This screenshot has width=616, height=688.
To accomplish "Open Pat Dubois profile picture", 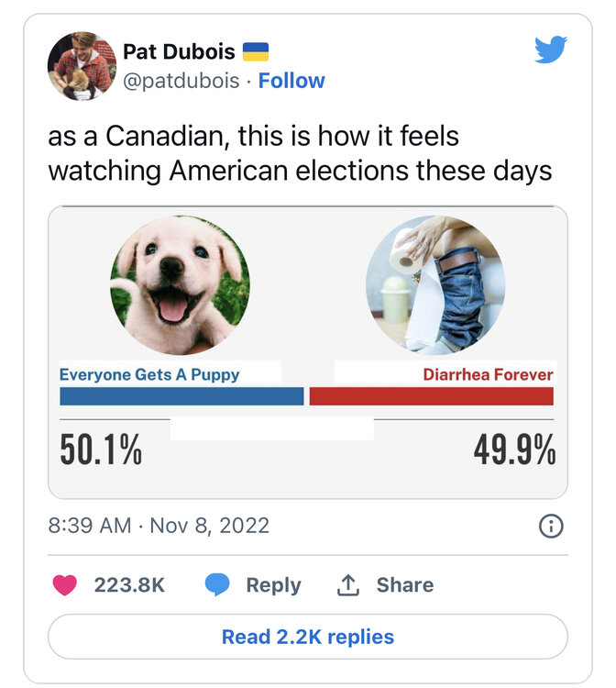I will pyautogui.click(x=82, y=66).
